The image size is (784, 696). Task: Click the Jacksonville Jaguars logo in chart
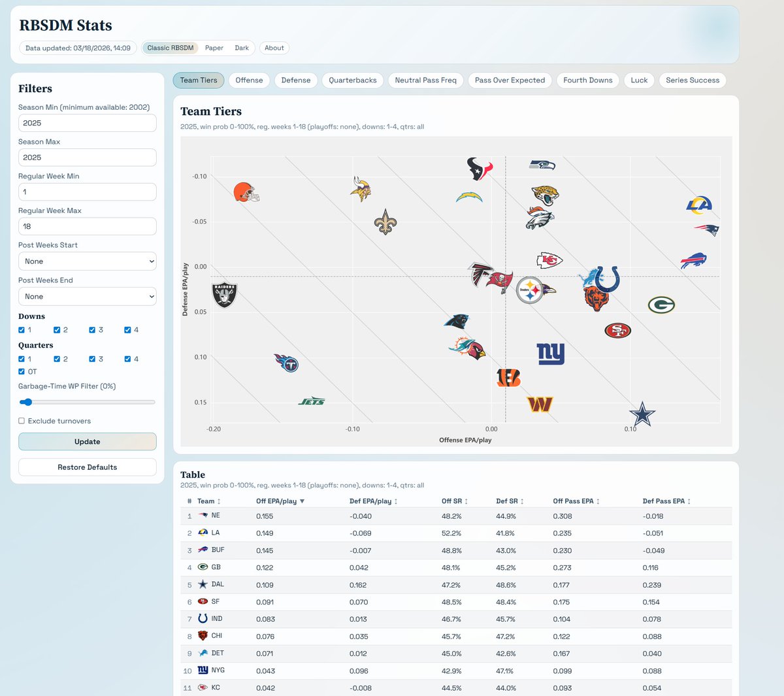click(x=545, y=195)
